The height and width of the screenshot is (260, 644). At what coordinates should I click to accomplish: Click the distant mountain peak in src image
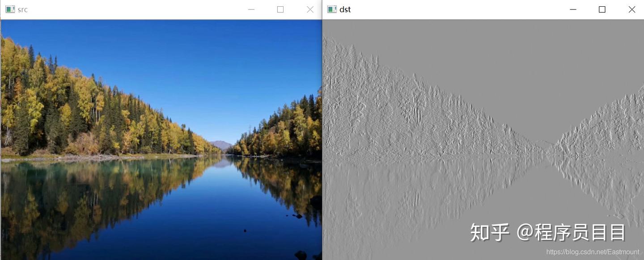point(221,145)
